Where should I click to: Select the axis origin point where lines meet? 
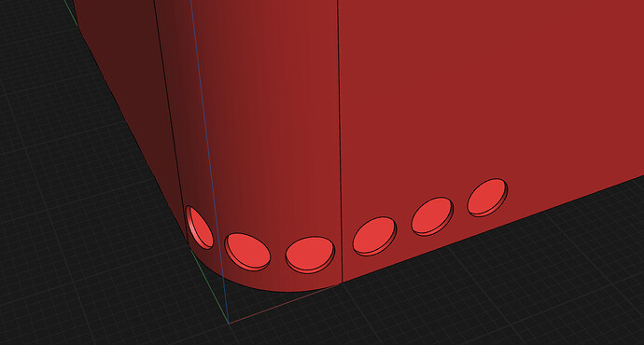[x=229, y=324]
